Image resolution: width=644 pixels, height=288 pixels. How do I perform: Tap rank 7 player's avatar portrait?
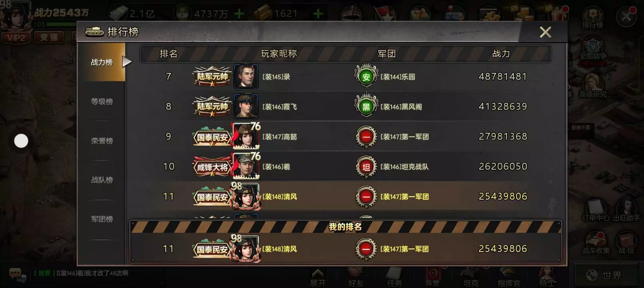pyautogui.click(x=246, y=76)
